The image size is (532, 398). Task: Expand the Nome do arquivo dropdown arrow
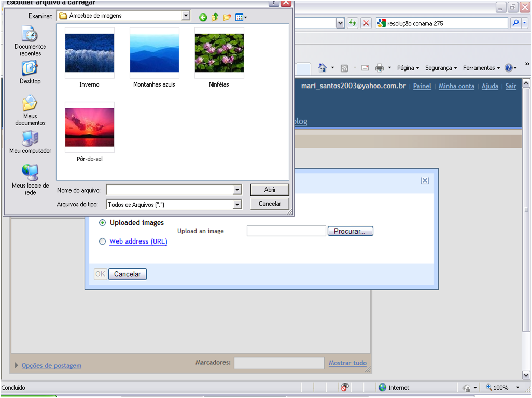pos(237,190)
